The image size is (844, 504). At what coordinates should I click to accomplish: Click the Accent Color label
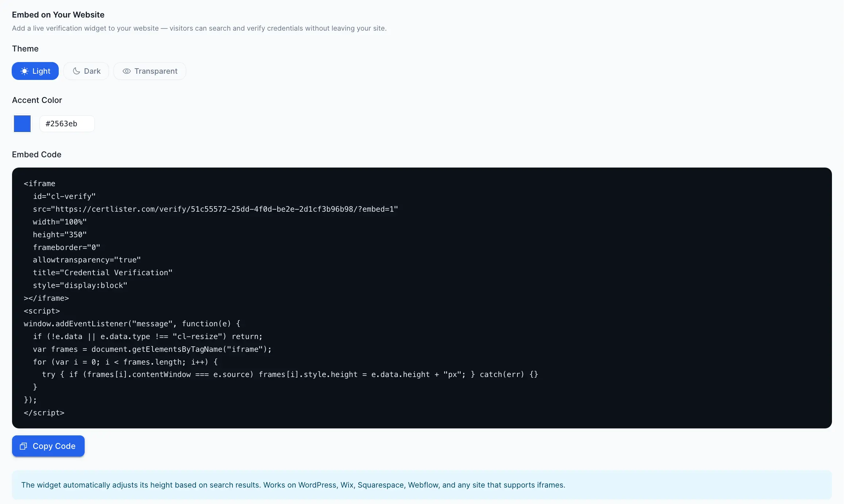[37, 100]
